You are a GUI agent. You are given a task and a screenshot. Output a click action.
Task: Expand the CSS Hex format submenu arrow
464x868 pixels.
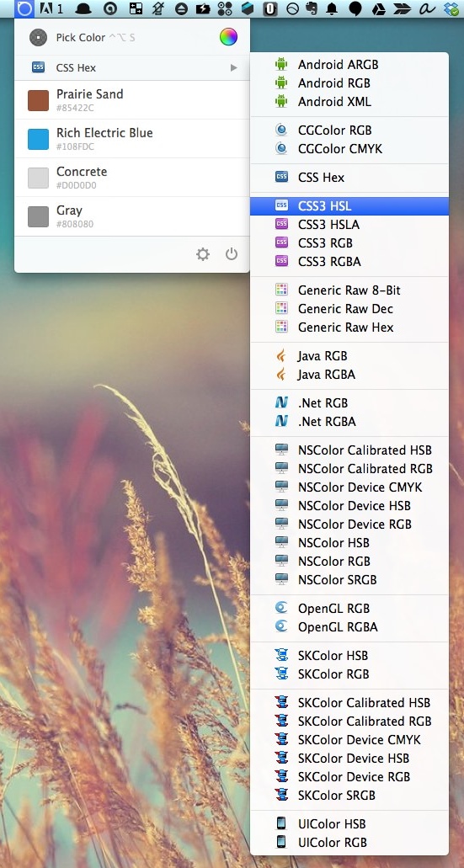pos(233,67)
